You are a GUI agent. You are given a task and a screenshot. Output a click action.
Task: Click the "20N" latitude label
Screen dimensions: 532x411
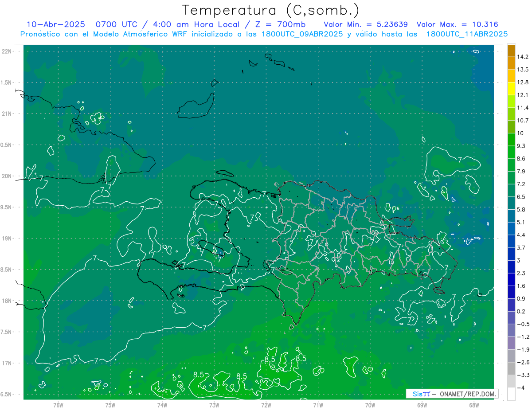[8, 176]
